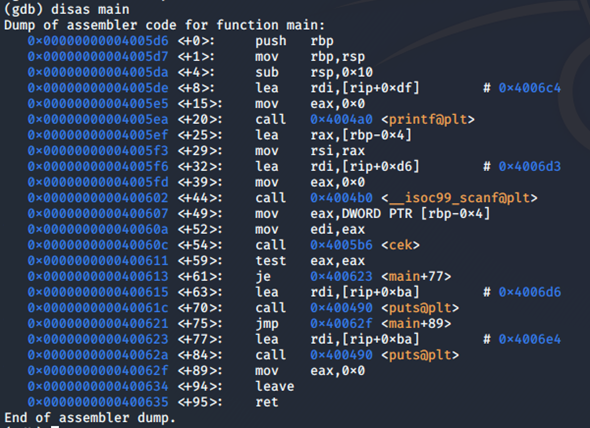Click the __isoc99_scanf@plt symbol
Image resolution: width=590 pixels, height=428 pixels.
459,198
